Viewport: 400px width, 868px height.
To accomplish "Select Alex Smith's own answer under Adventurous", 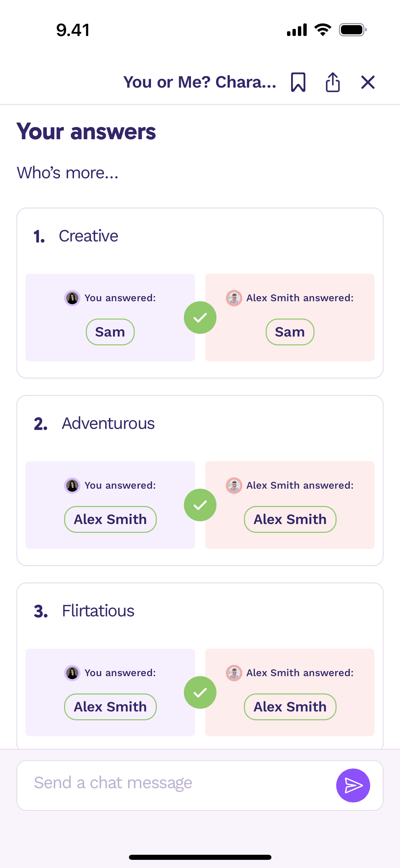I will (x=290, y=519).
